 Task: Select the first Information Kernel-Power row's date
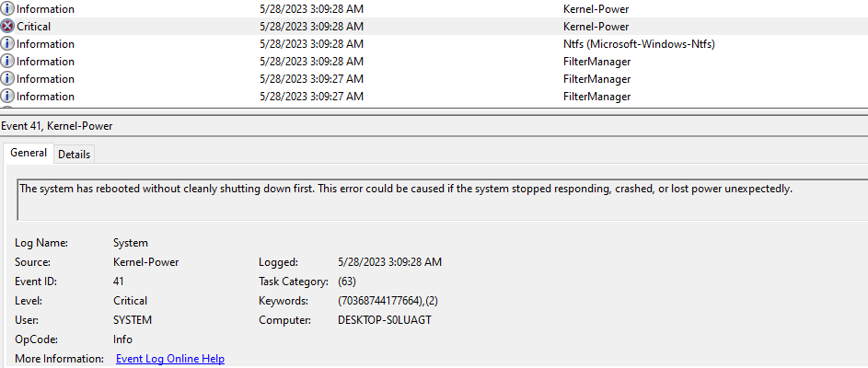[312, 9]
